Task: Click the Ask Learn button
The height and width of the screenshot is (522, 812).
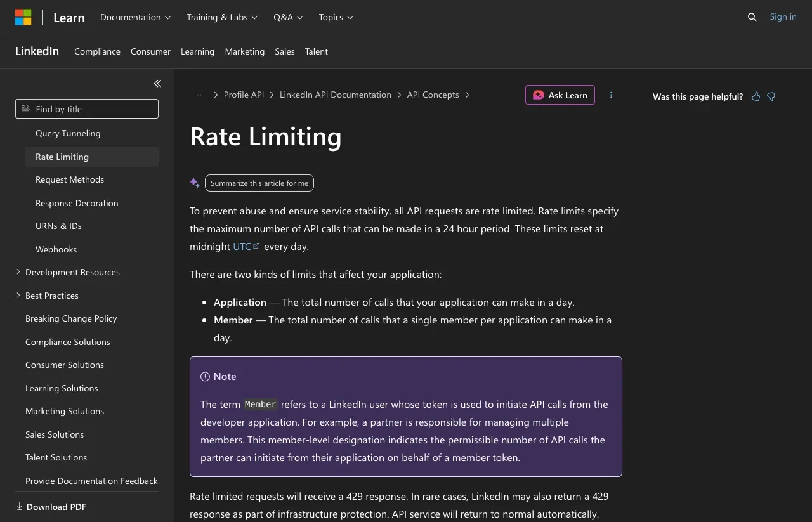Action: pos(560,95)
